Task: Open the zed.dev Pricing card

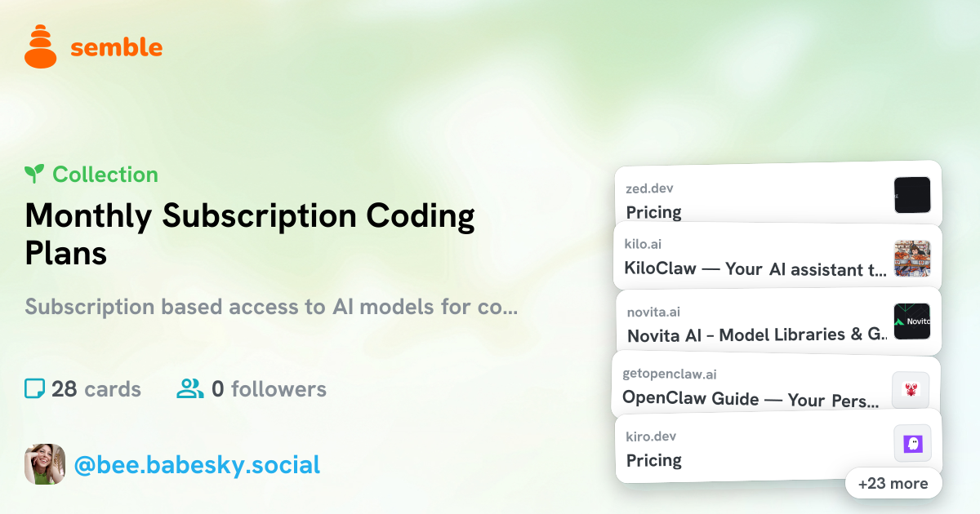Action: (778, 195)
